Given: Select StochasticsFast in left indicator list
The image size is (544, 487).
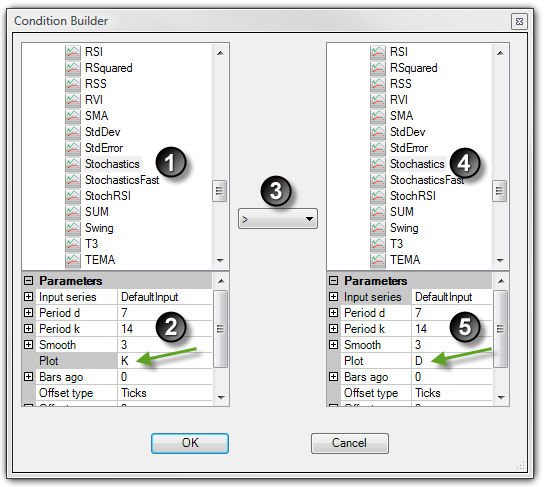Looking at the screenshot, I should [122, 180].
